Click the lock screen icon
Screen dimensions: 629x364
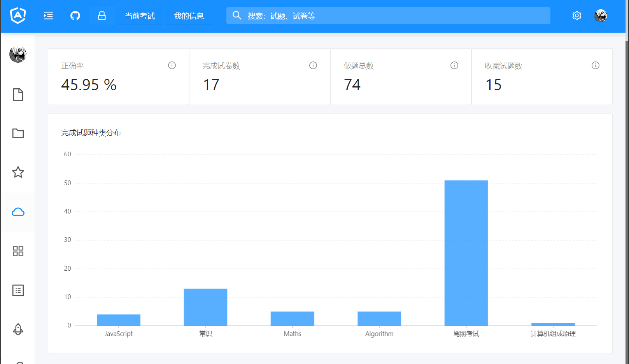102,16
